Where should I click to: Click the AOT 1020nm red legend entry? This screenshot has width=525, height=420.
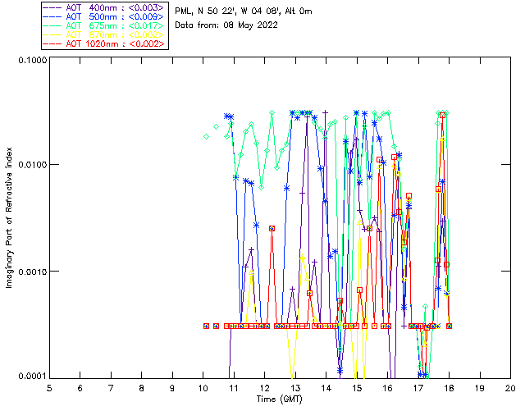click(104, 43)
